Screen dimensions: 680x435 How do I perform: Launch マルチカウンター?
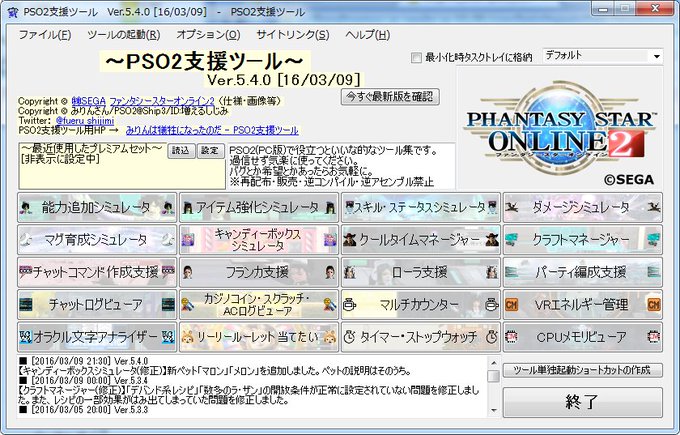(421, 305)
